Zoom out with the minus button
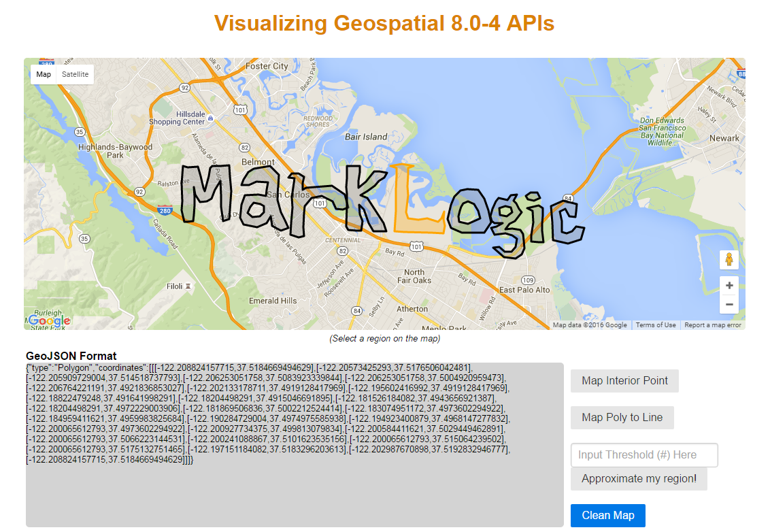Screen dimensions: 770x532 [729, 305]
